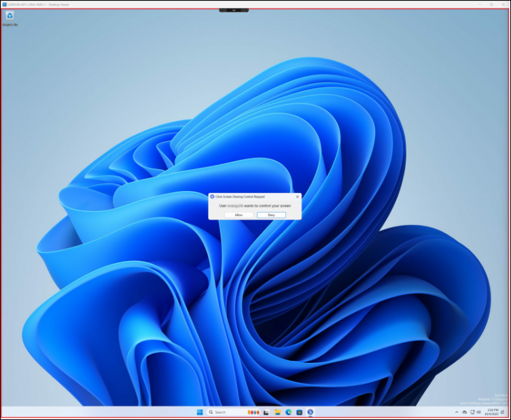Open Task View from the taskbar

(266, 412)
